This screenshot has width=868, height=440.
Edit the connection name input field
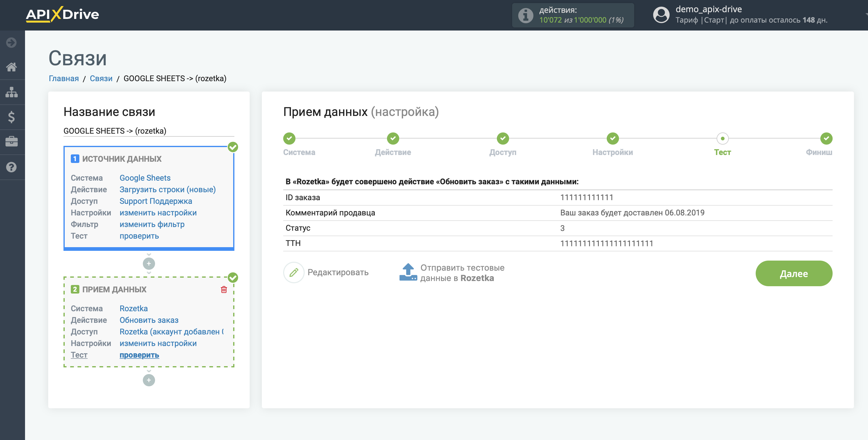149,131
